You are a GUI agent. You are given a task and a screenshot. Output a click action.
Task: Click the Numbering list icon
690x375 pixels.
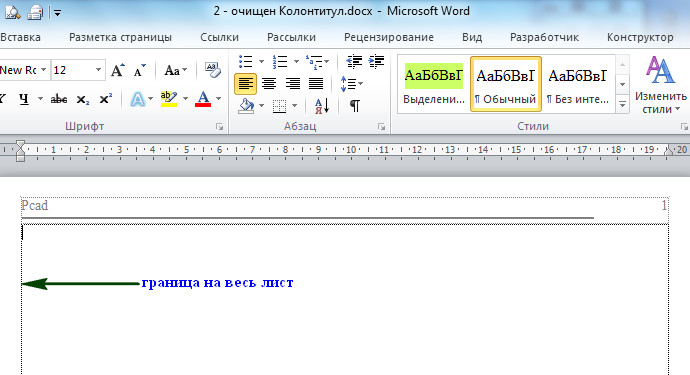[x=279, y=62]
